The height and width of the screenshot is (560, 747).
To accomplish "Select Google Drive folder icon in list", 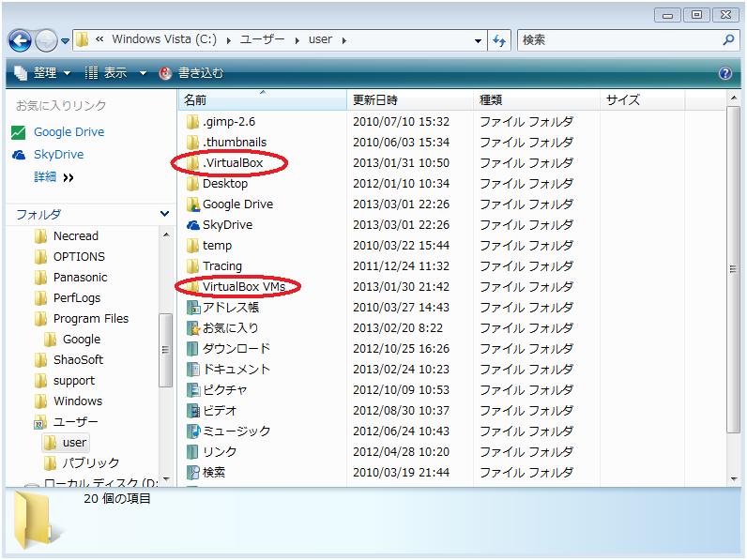I will 192,204.
